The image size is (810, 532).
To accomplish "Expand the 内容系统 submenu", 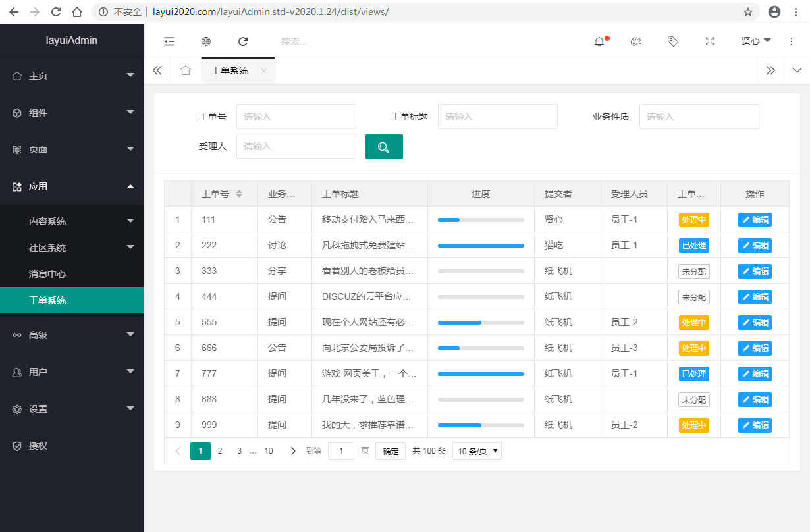I will pyautogui.click(x=72, y=221).
